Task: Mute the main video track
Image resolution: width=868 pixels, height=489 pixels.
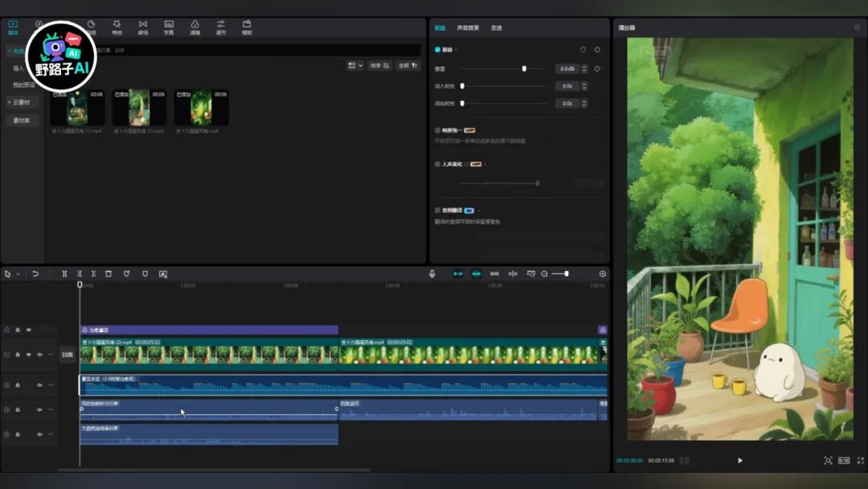Action: click(39, 355)
